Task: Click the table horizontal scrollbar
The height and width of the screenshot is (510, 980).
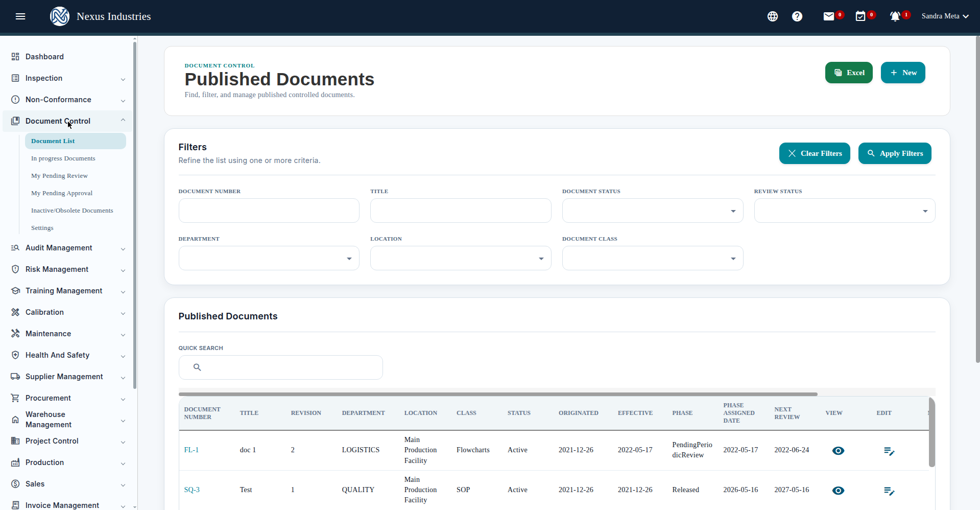Action: 498,394
